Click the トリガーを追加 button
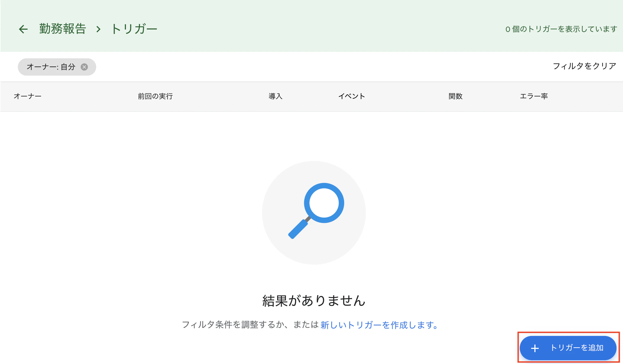This screenshot has height=364, width=623. pyautogui.click(x=568, y=348)
